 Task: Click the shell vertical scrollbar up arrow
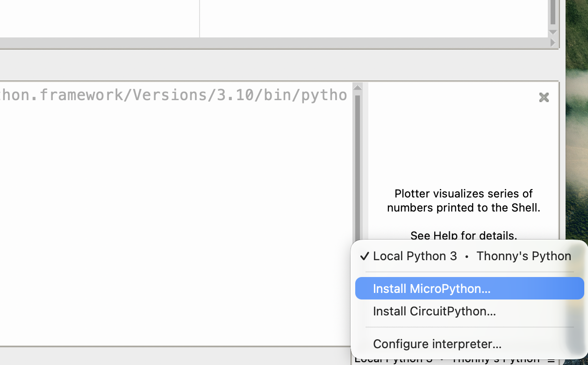click(x=358, y=87)
